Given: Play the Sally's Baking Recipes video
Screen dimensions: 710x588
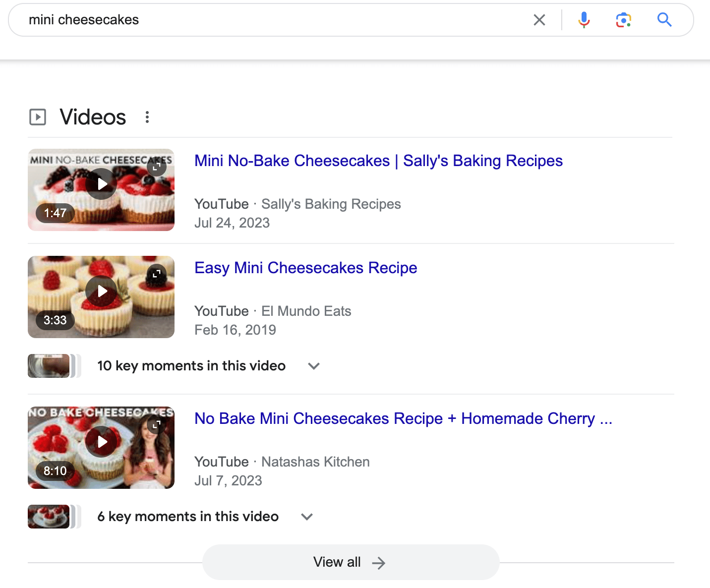Looking at the screenshot, I should pos(101,184).
